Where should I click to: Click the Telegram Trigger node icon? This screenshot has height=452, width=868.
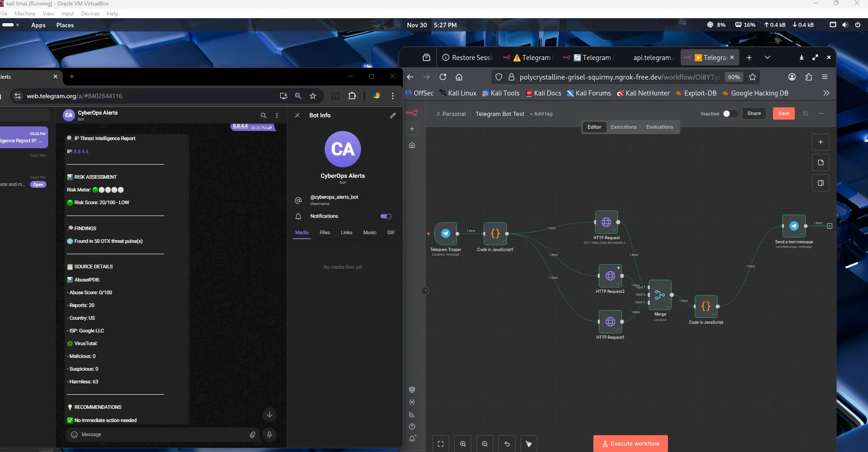446,233
